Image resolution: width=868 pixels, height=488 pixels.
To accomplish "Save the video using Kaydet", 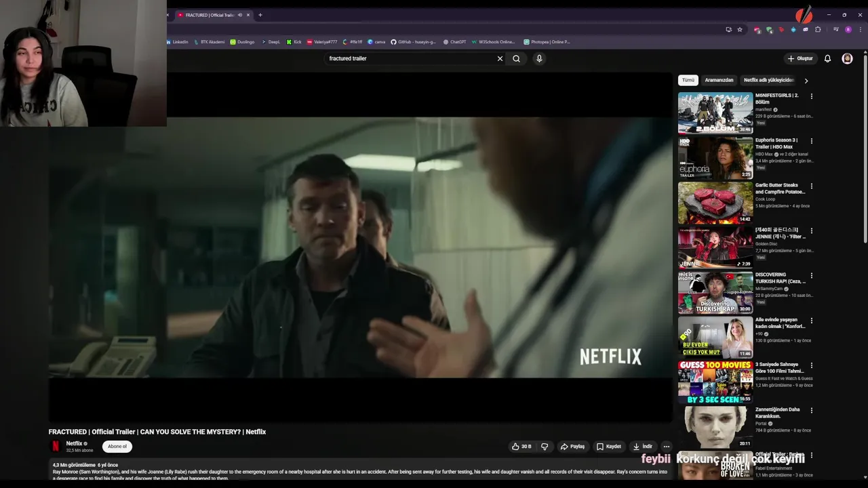I will [608, 447].
